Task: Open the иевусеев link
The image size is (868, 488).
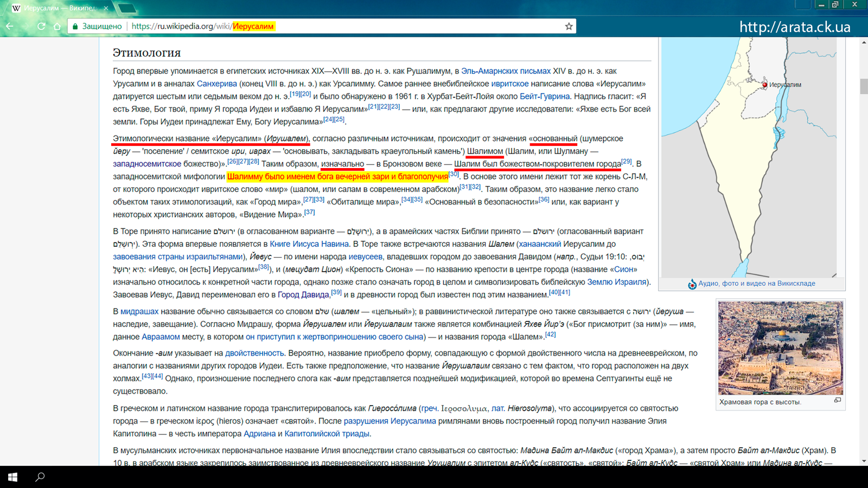Action: [365, 256]
